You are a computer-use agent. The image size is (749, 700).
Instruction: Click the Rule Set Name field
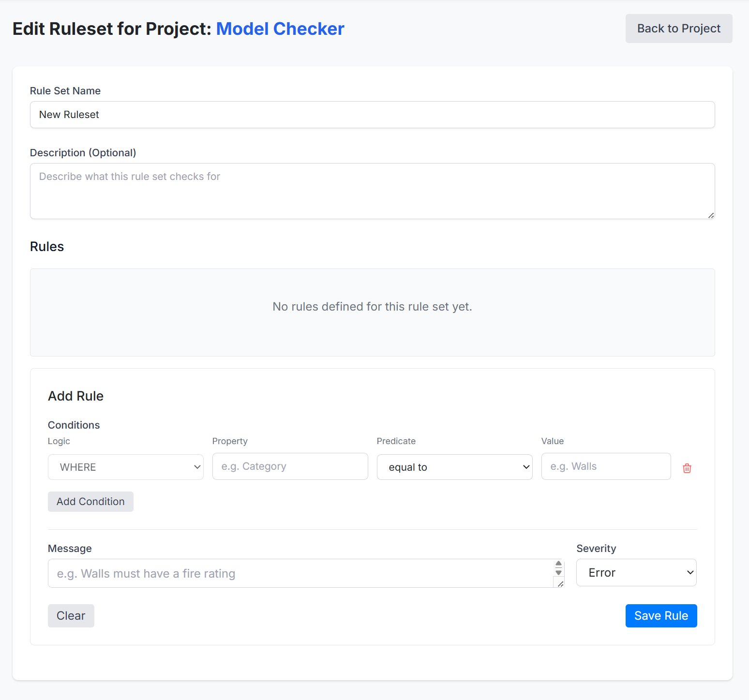pos(372,115)
